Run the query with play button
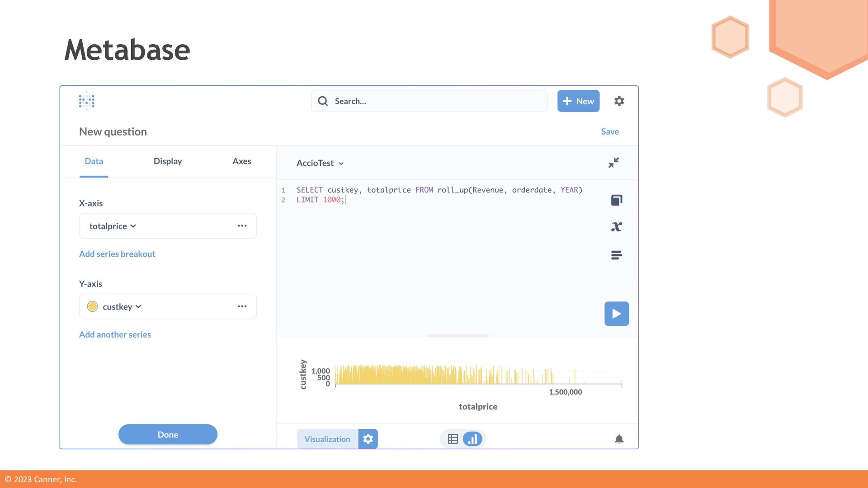 point(617,314)
